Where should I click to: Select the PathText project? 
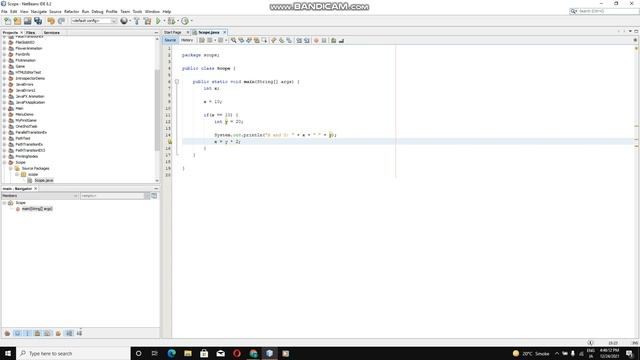pos(23,138)
